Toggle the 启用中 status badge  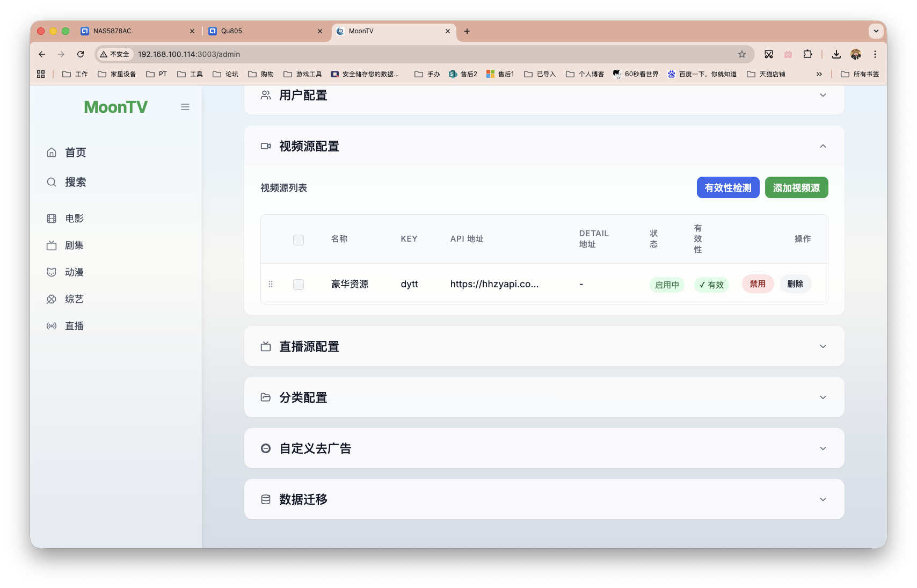pyautogui.click(x=667, y=285)
